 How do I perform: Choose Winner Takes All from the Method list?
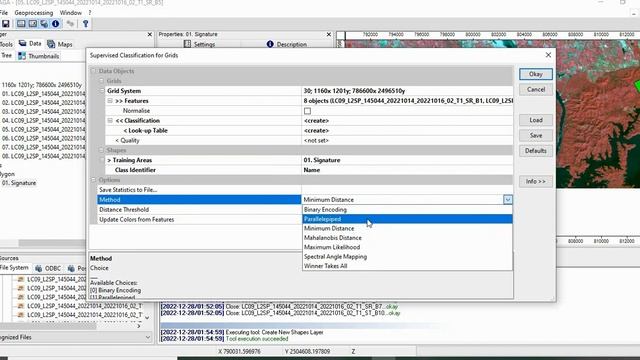[407, 266]
